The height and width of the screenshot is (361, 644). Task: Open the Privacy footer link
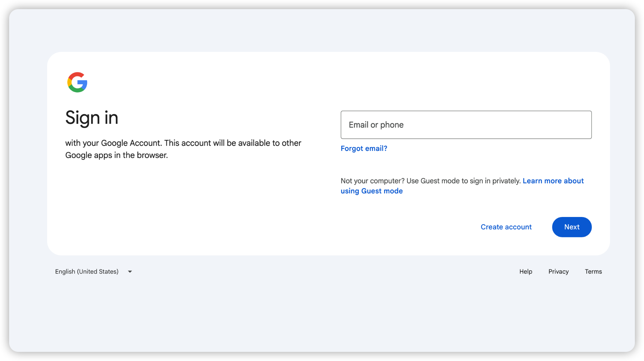click(558, 272)
